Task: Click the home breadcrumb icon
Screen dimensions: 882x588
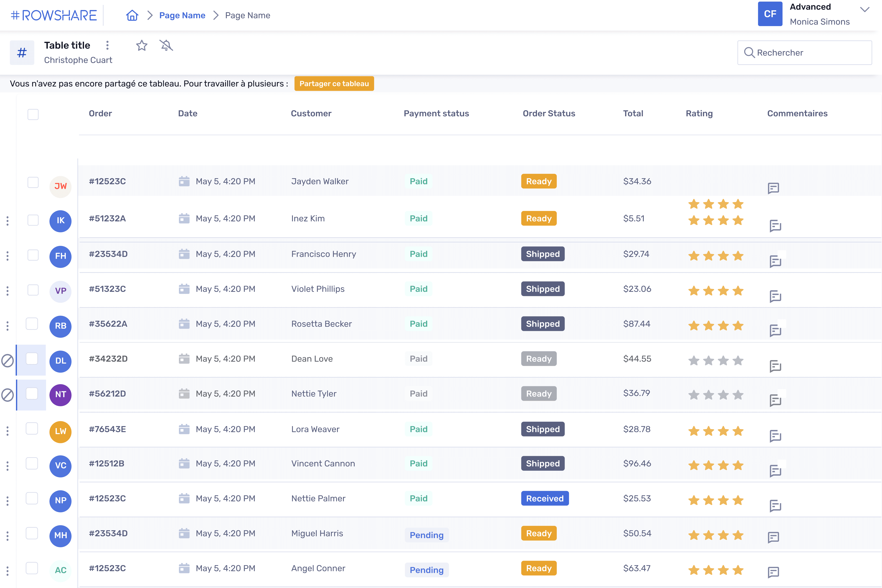Action: pyautogui.click(x=132, y=15)
